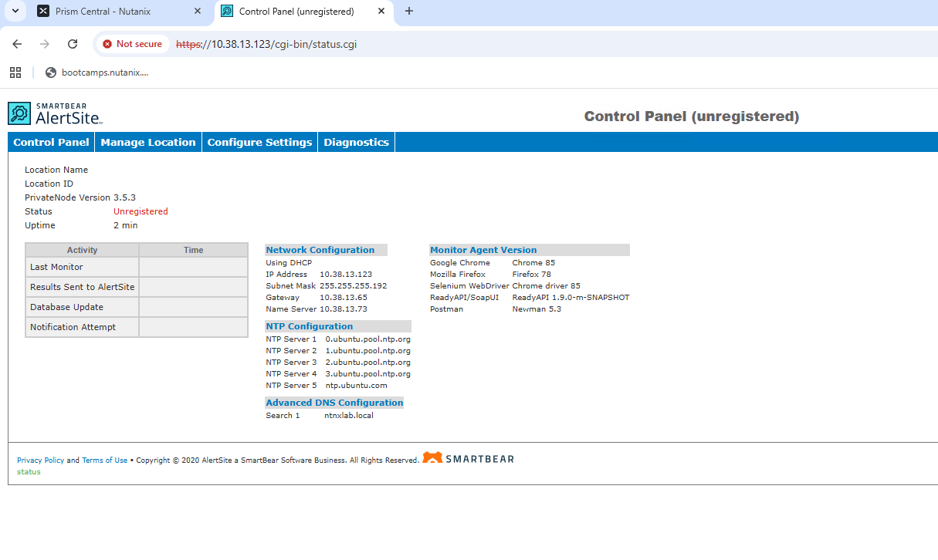The image size is (938, 560).
Task: Click the Name Server value 10.38.13.73
Action: [344, 309]
